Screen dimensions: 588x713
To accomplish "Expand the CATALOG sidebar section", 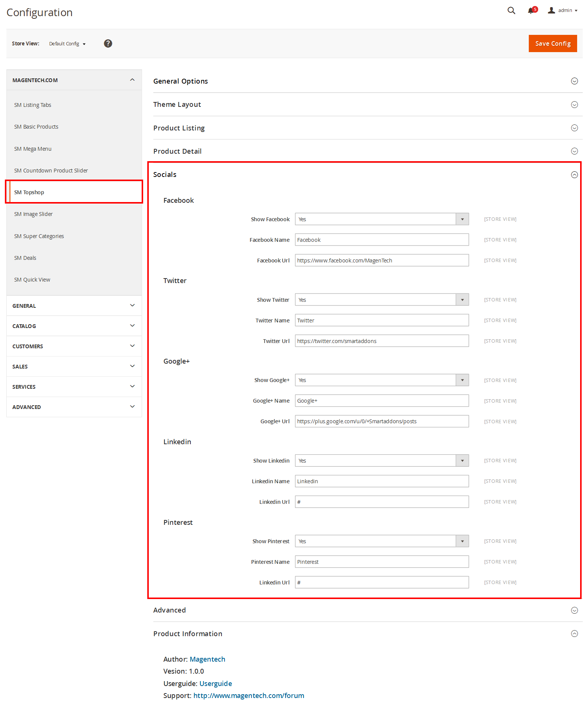I will pos(74,326).
